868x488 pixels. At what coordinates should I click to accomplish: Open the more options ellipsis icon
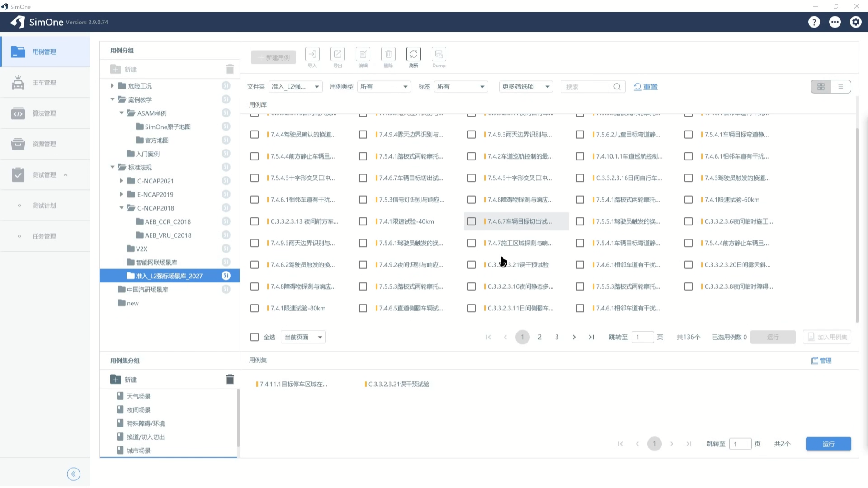point(835,22)
